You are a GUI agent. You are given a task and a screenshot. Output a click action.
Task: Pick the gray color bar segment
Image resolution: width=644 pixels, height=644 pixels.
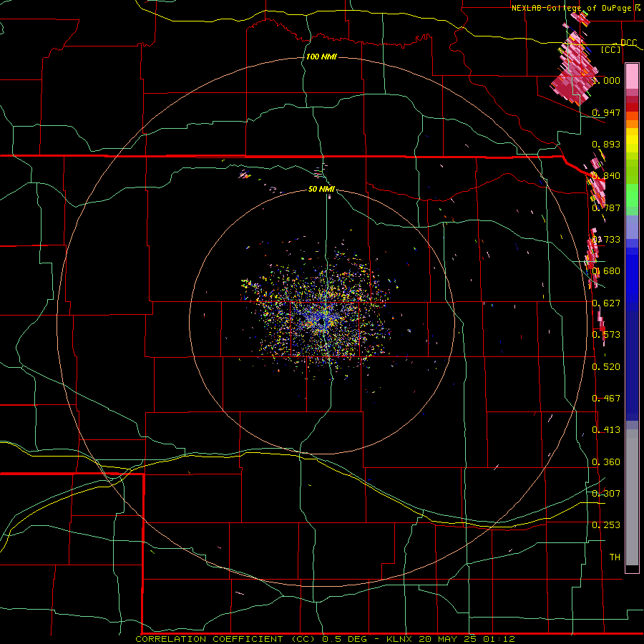(x=632, y=497)
